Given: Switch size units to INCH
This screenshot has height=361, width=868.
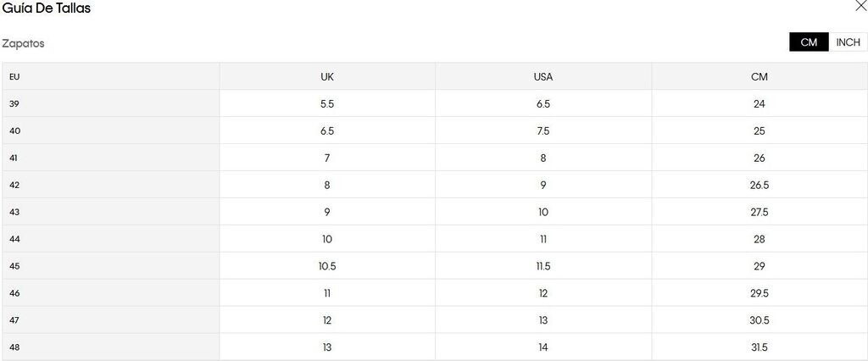Looking at the screenshot, I should (x=848, y=42).
